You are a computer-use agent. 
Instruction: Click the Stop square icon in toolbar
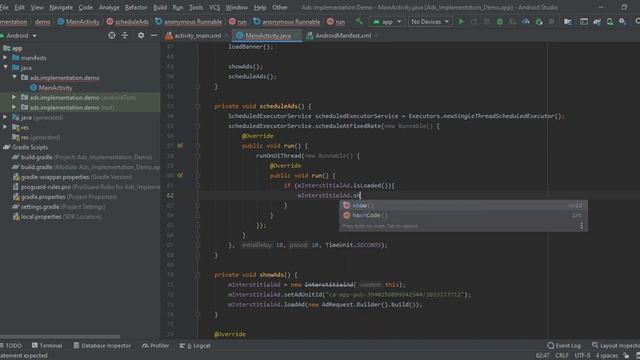[x=551, y=22]
